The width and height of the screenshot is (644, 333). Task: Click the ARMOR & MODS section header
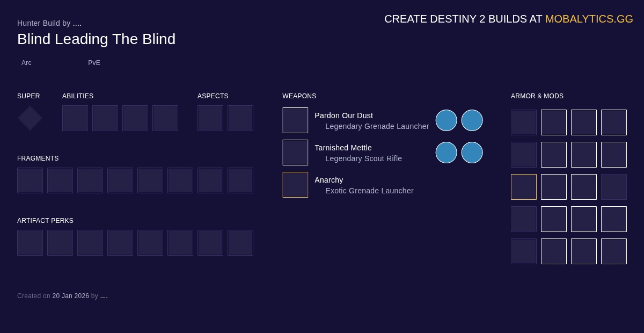click(537, 96)
